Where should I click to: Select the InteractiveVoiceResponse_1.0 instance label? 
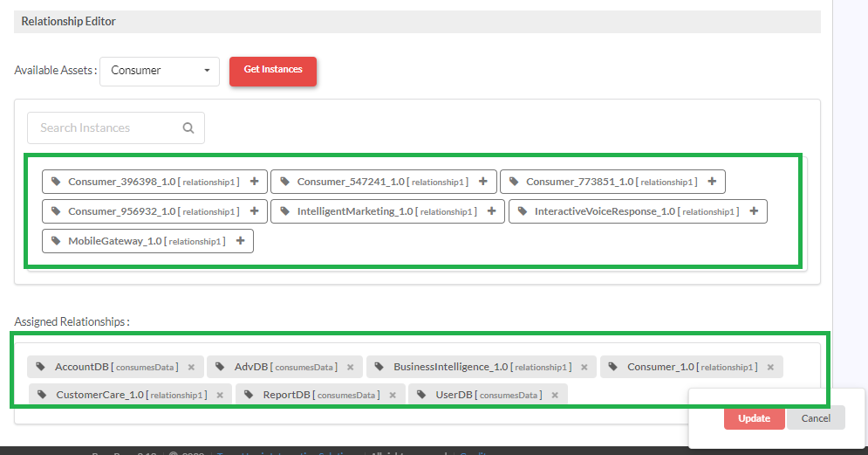pos(605,211)
